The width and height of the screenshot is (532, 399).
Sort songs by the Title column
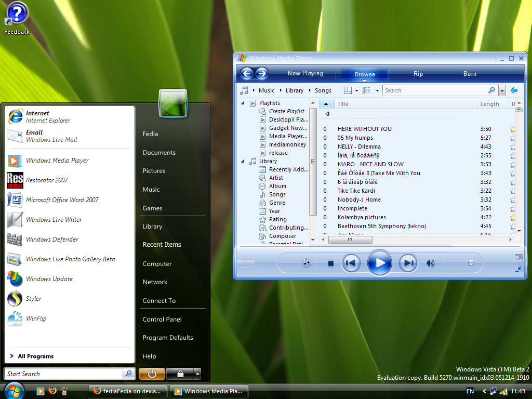[406, 104]
